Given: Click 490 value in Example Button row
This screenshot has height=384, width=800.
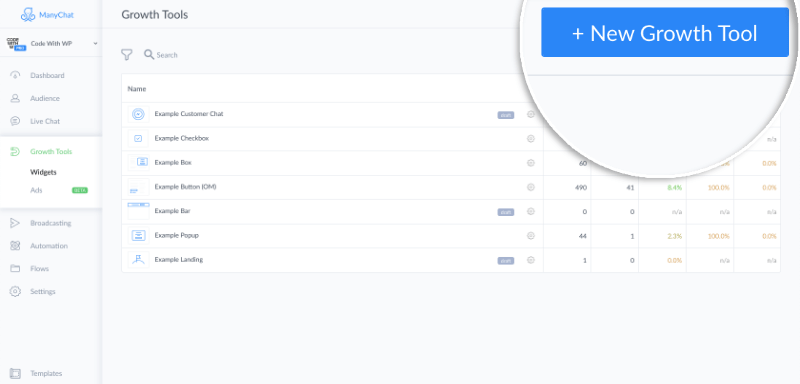Looking at the screenshot, I should (x=581, y=188).
